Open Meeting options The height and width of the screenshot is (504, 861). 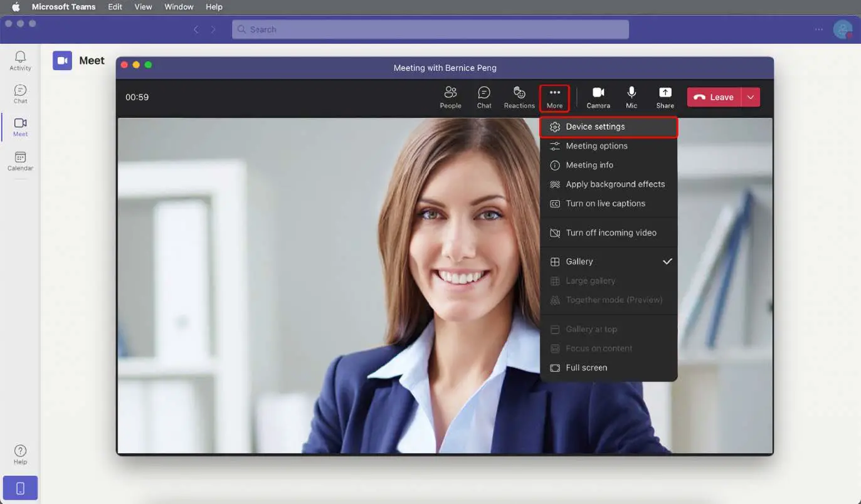click(x=608, y=146)
